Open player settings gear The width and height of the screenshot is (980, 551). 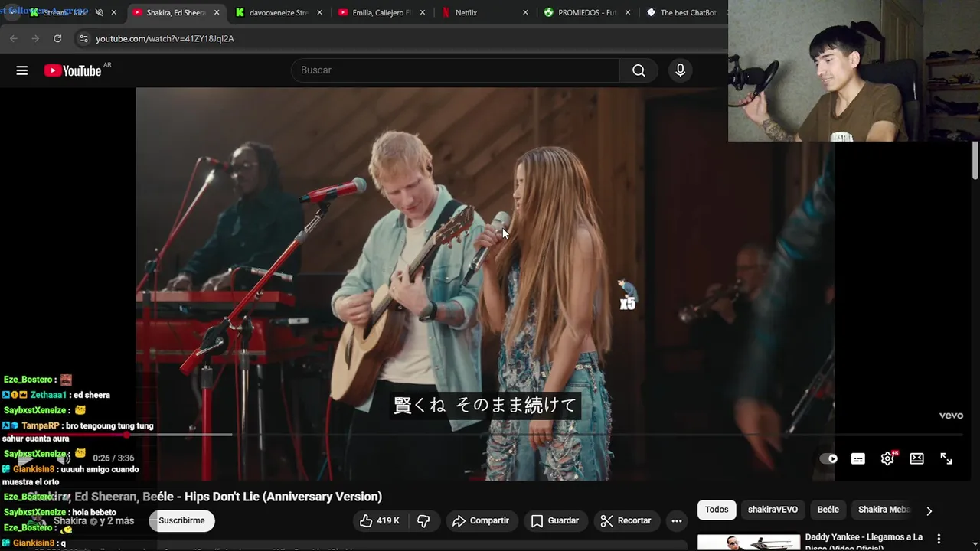(x=888, y=458)
